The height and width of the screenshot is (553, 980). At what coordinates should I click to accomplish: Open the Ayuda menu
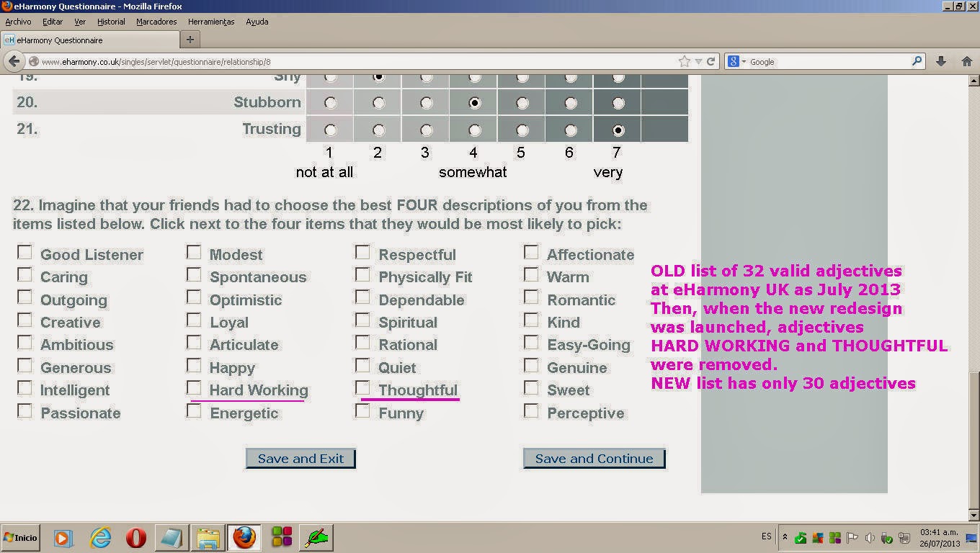(x=257, y=22)
